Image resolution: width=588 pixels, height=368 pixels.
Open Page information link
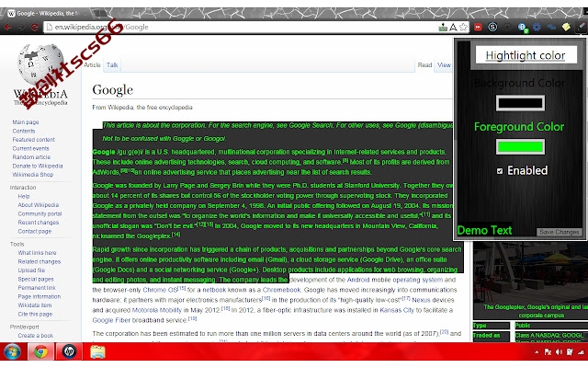pyautogui.click(x=39, y=296)
